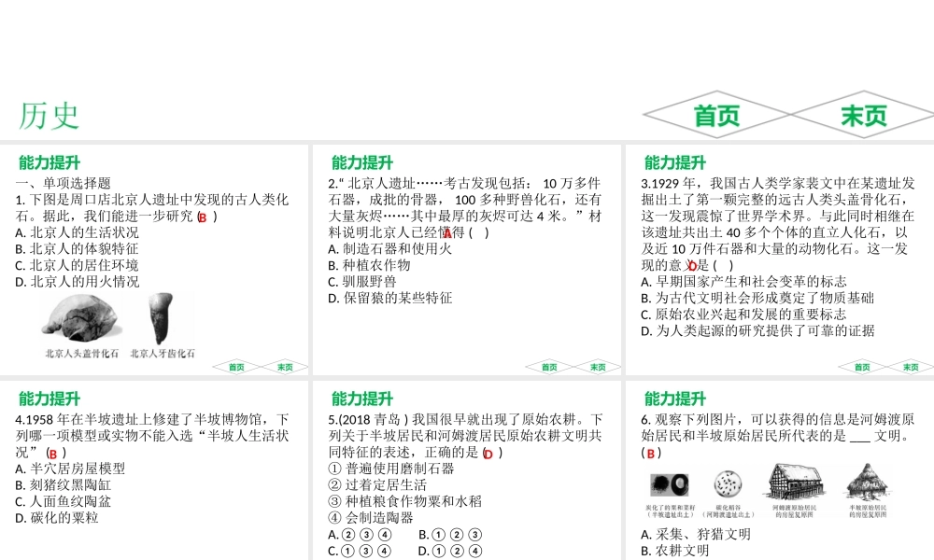934x560 pixels.
Task: Click option 'C. 人面鱼纹陶盆'
Action: (64, 501)
